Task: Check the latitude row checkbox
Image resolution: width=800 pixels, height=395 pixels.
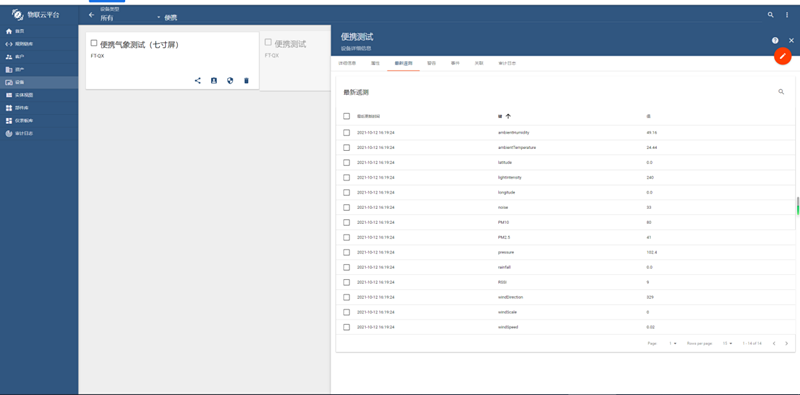Action: coord(346,162)
